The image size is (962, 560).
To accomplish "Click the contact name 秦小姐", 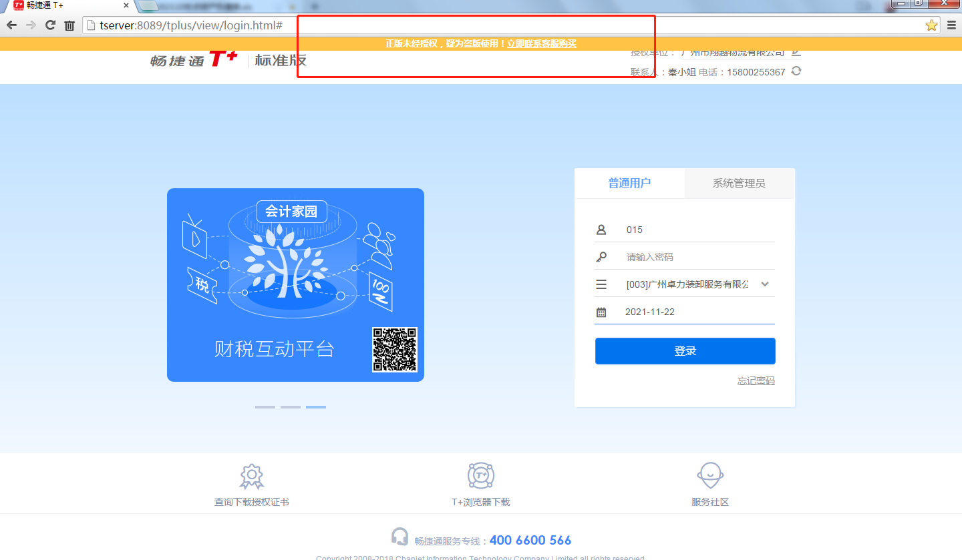I will point(682,72).
